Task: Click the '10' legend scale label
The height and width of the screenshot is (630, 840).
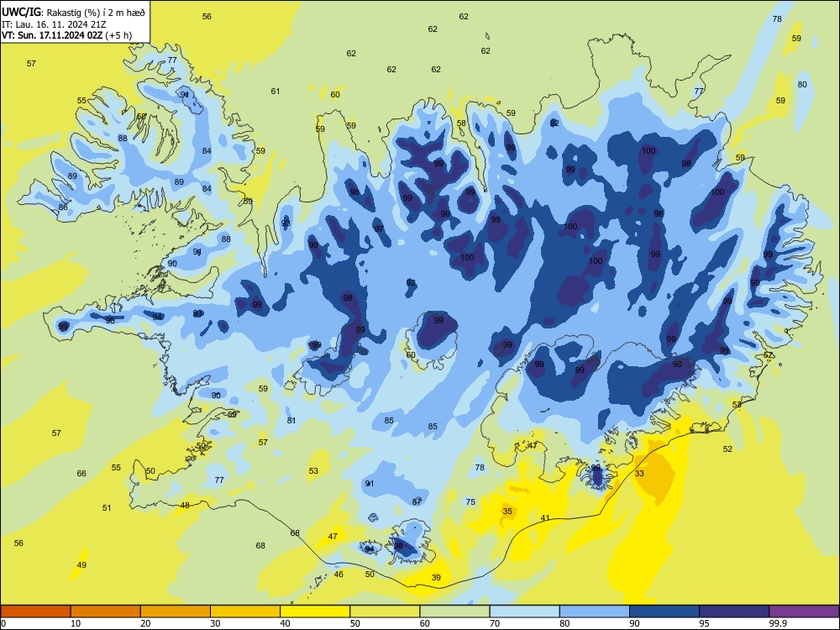Action: click(x=76, y=623)
